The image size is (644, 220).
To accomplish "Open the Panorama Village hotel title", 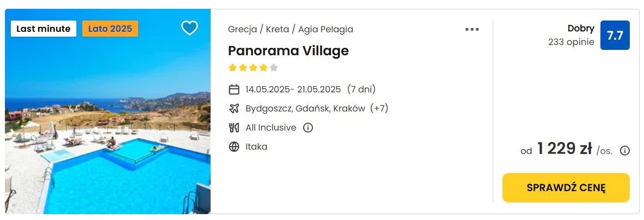I will (x=288, y=51).
